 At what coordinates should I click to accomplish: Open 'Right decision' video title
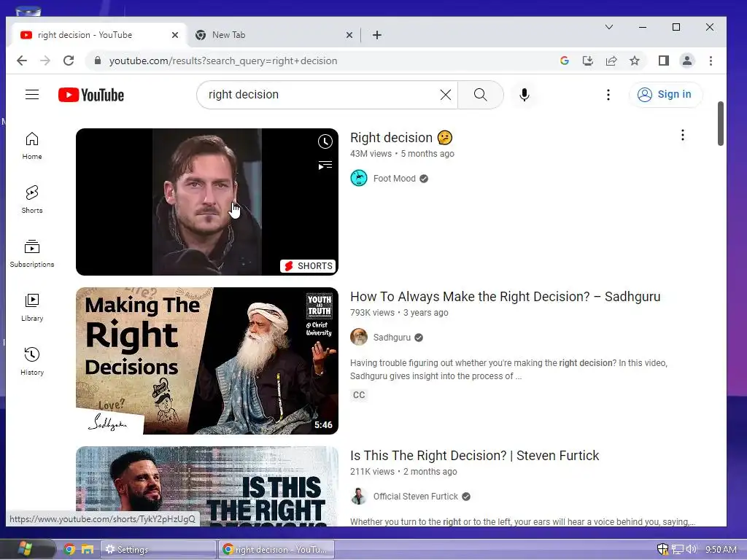[401, 138]
